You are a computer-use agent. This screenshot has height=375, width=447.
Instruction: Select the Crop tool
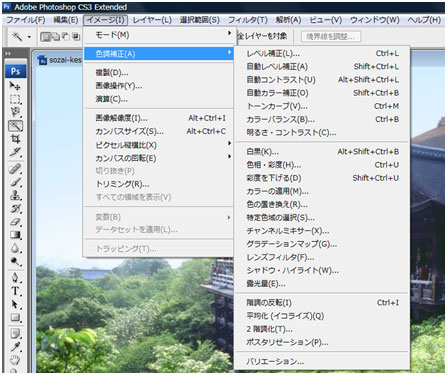(15, 139)
